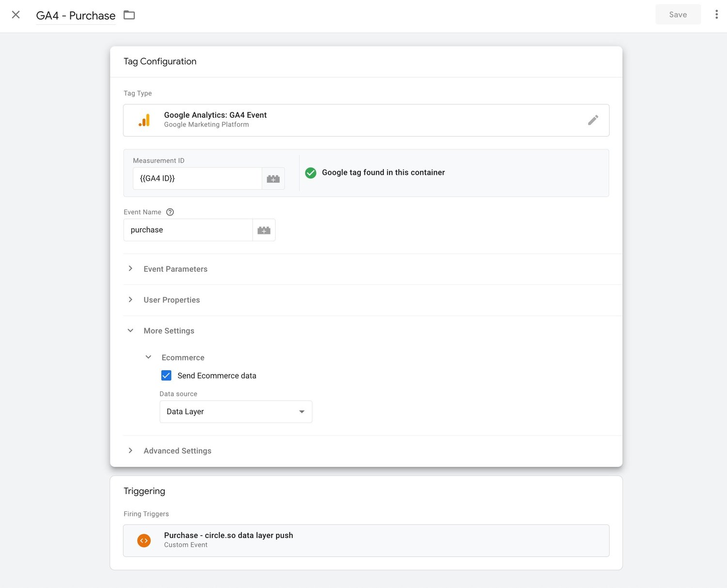Click the Send Ecommerce data label

tap(217, 376)
